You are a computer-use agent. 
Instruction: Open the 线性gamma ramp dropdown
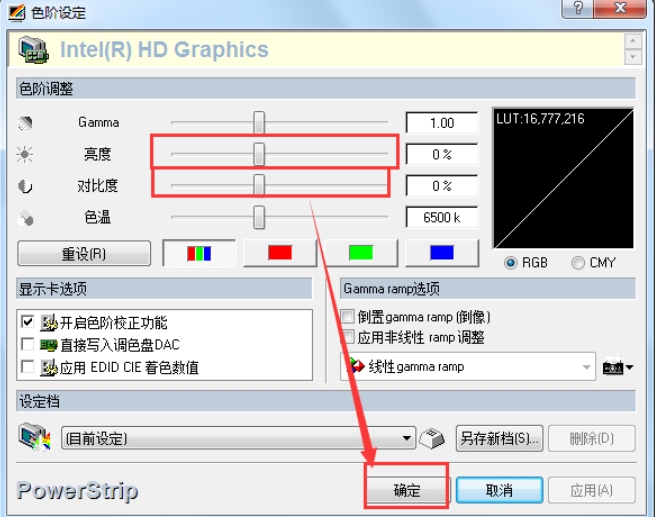point(468,366)
